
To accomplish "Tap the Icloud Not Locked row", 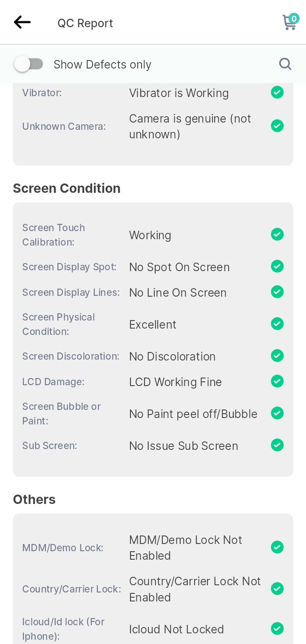I will [153, 629].
